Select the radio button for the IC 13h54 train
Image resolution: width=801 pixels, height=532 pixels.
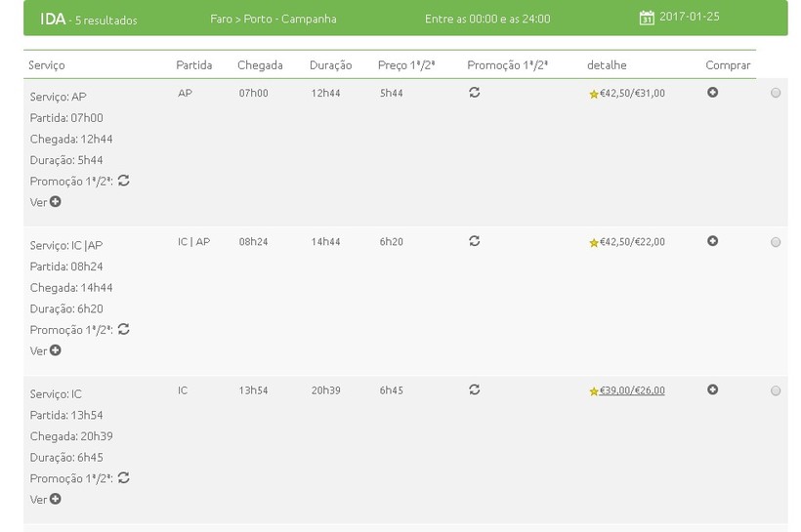tap(776, 390)
